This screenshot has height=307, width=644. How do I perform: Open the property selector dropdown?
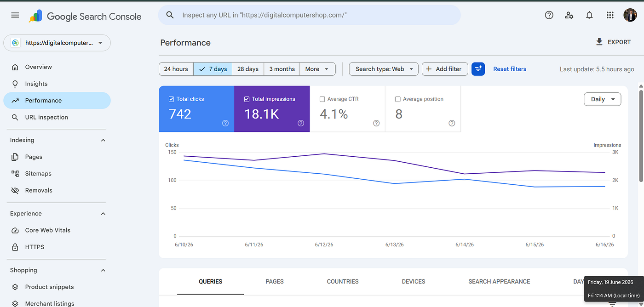[57, 43]
